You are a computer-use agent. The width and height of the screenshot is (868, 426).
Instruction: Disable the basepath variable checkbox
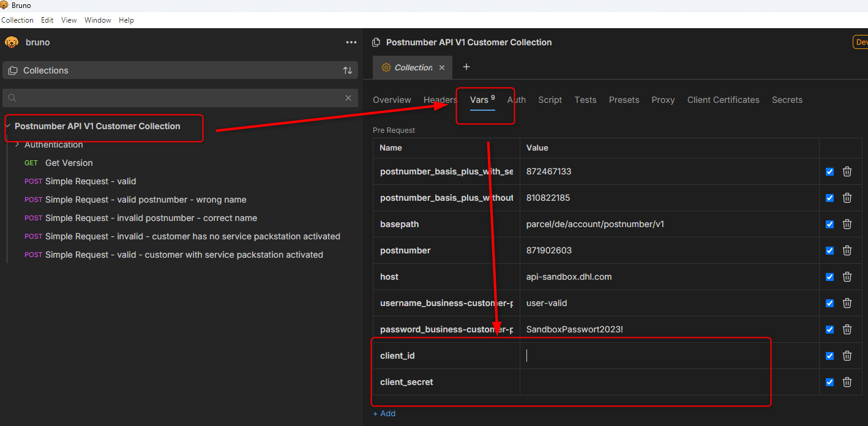tap(829, 225)
